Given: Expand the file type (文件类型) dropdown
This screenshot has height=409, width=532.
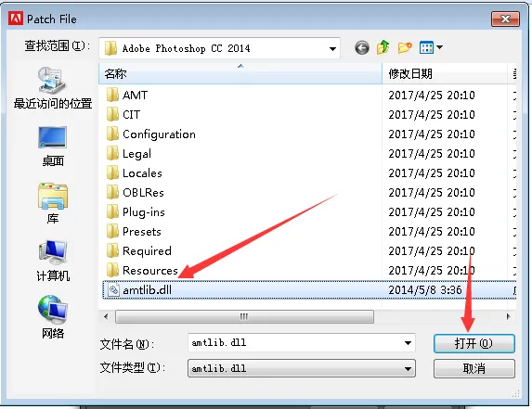Looking at the screenshot, I should 302,369.
